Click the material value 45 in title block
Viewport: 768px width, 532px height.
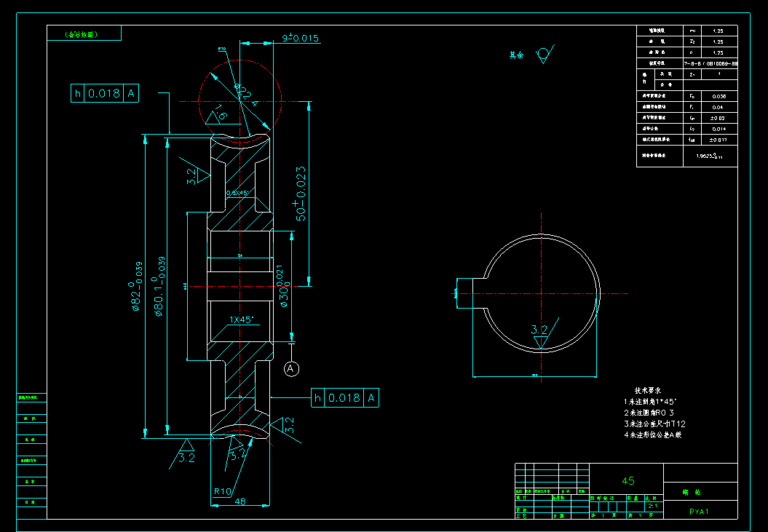(628, 480)
